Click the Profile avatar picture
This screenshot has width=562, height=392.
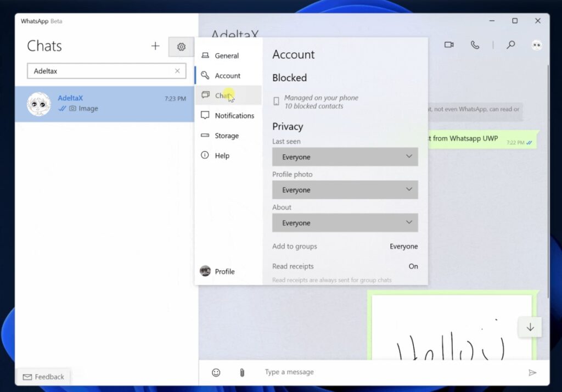pyautogui.click(x=205, y=271)
